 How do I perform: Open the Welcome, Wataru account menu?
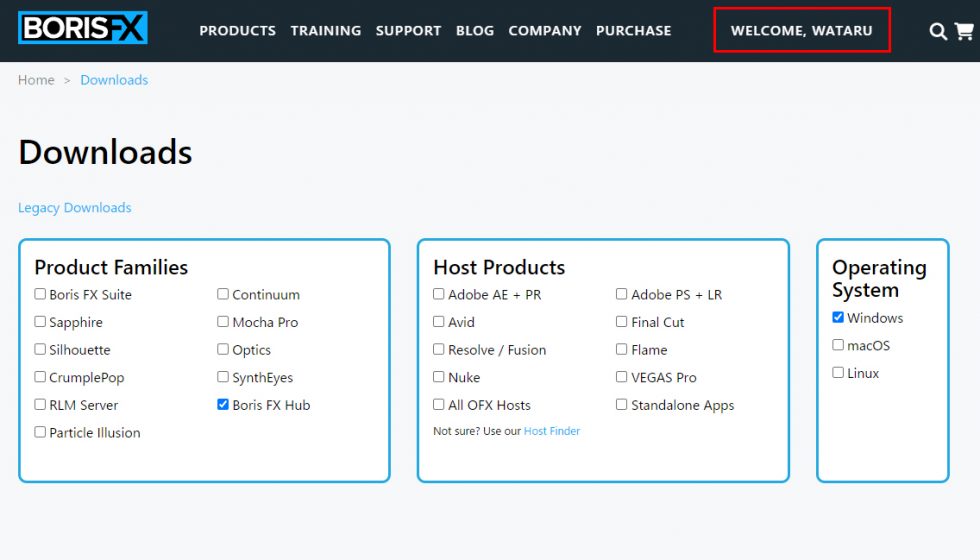(x=802, y=31)
